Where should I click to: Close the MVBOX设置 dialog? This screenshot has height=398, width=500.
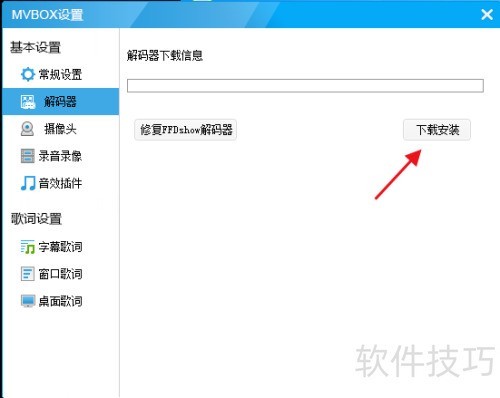tap(487, 14)
